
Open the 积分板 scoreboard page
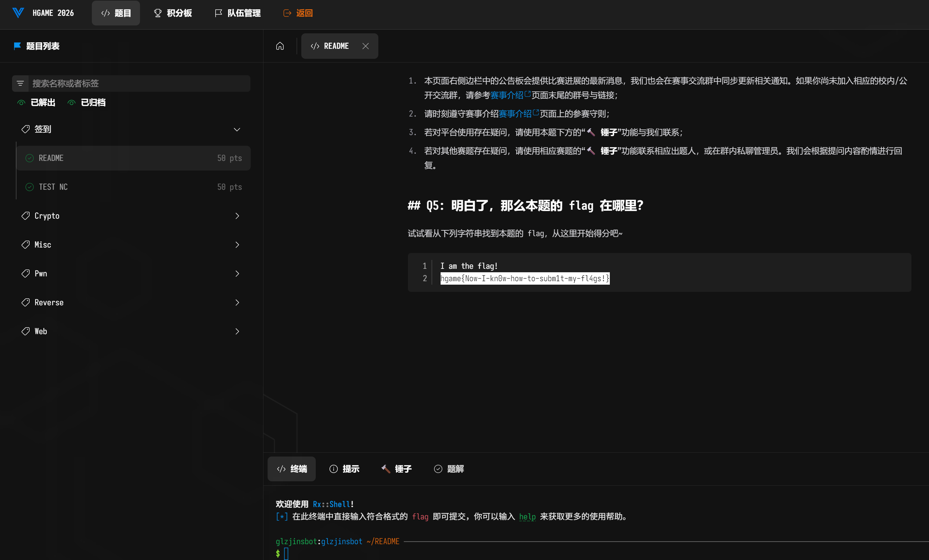click(x=173, y=13)
